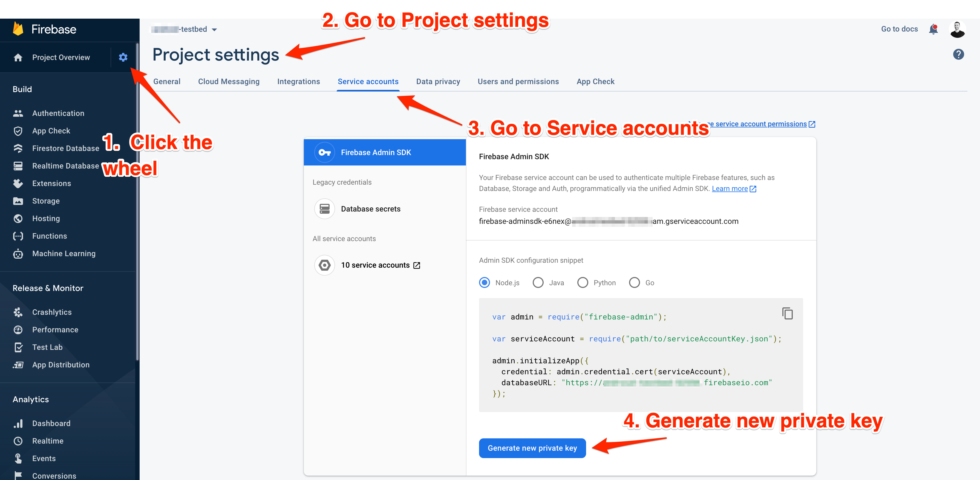Click the settings gear icon
This screenshot has width=980, height=480.
pos(123,58)
